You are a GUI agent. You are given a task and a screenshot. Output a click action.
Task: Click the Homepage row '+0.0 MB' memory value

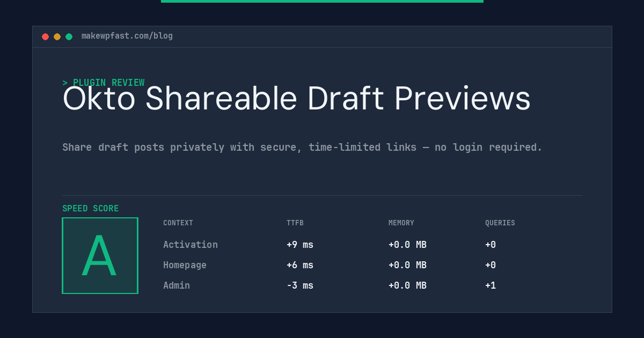407,265
